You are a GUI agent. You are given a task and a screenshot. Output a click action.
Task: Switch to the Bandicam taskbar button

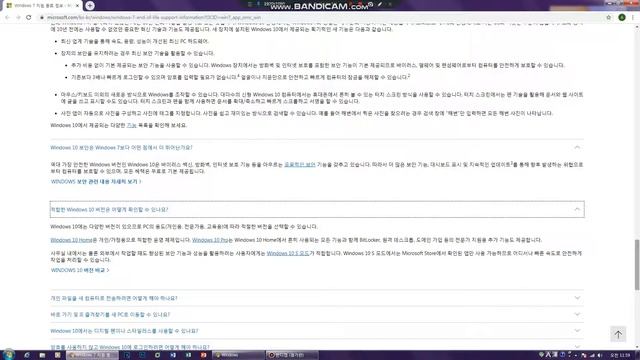click(291, 355)
